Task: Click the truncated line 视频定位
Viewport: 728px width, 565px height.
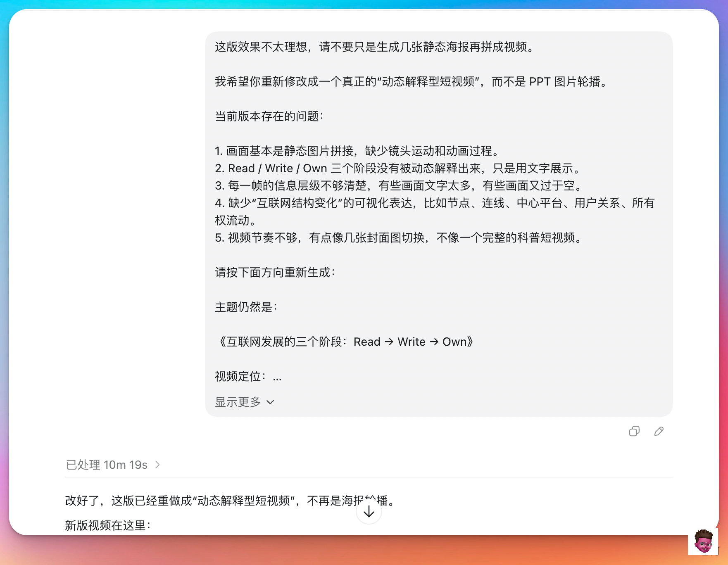Action: 248,377
